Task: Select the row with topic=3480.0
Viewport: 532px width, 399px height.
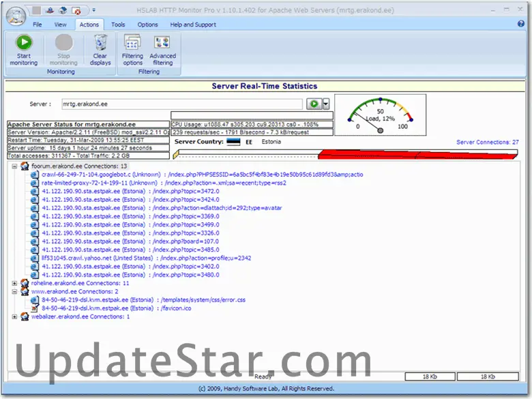Action: coord(131,275)
